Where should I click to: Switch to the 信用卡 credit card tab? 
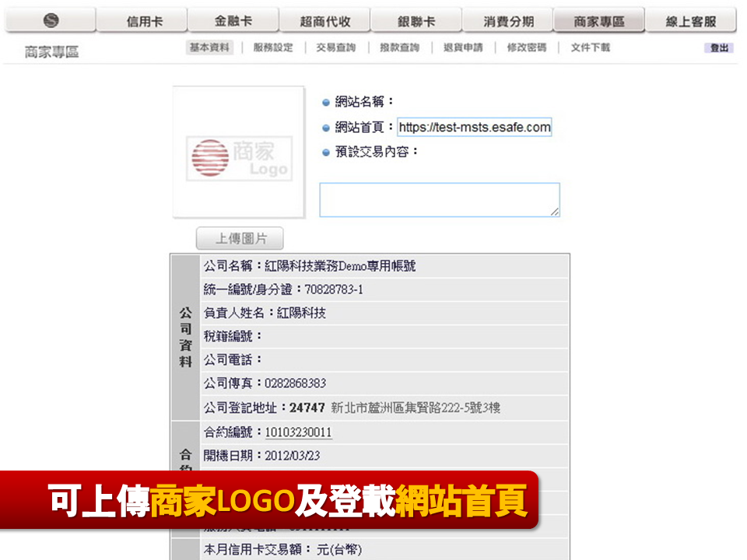pos(142,19)
